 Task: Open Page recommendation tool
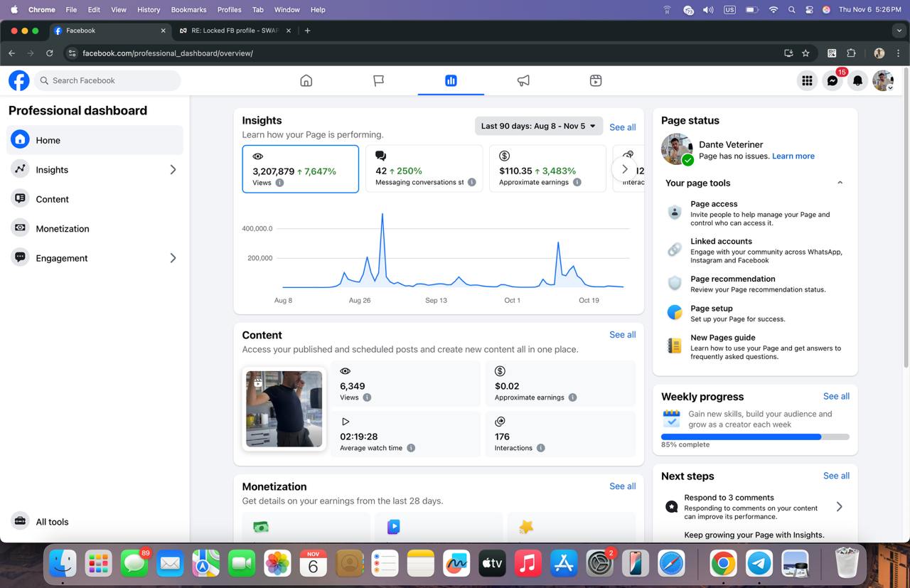(755, 284)
